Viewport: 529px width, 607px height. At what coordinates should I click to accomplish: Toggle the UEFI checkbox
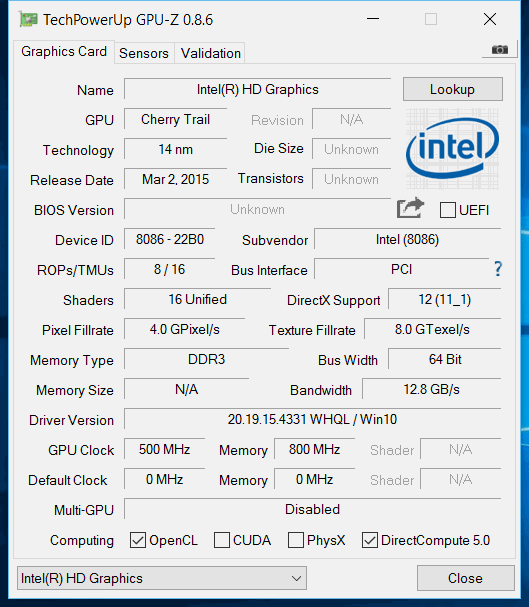click(x=447, y=210)
